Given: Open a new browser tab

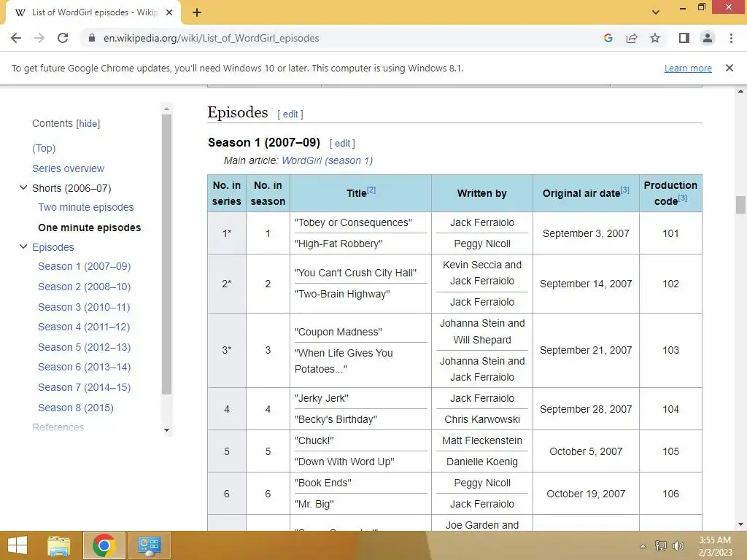Looking at the screenshot, I should 197,13.
